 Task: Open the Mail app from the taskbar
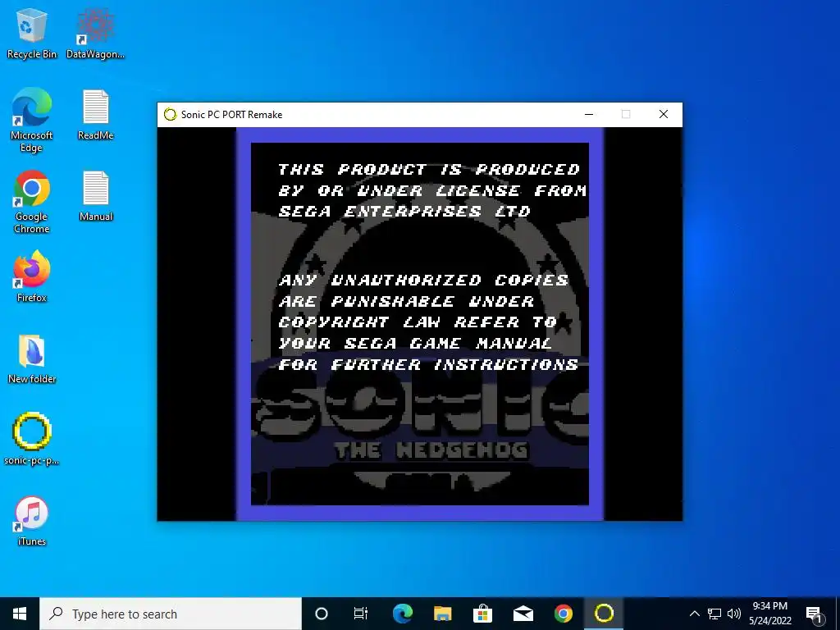pyautogui.click(x=523, y=614)
